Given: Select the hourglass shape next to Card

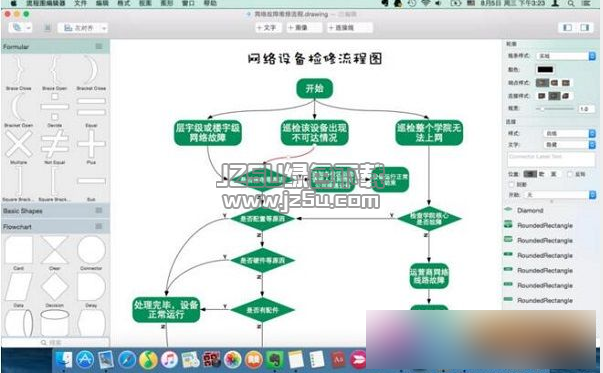Looking at the screenshot, I should point(54,250).
